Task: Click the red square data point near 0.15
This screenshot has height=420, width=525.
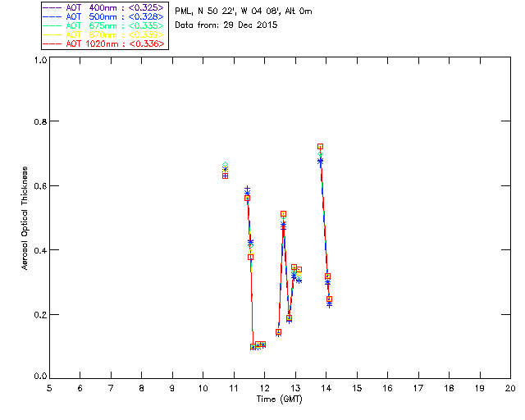Action: [x=278, y=332]
